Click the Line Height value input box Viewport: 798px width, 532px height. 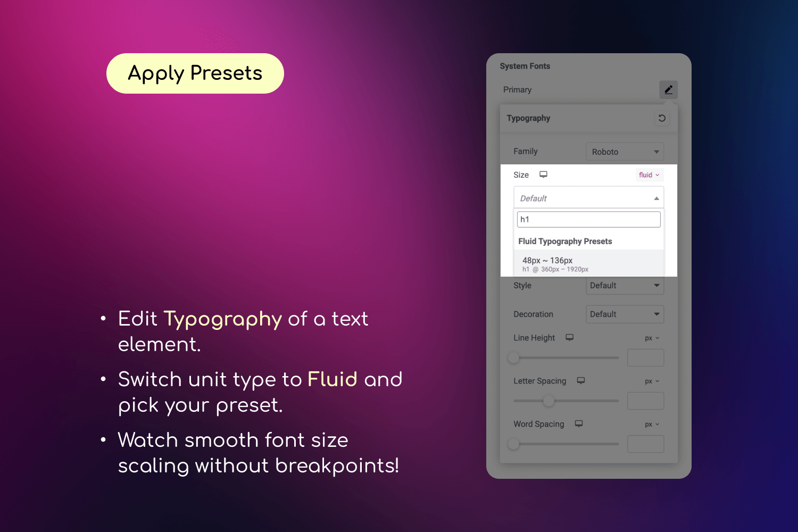(x=645, y=358)
